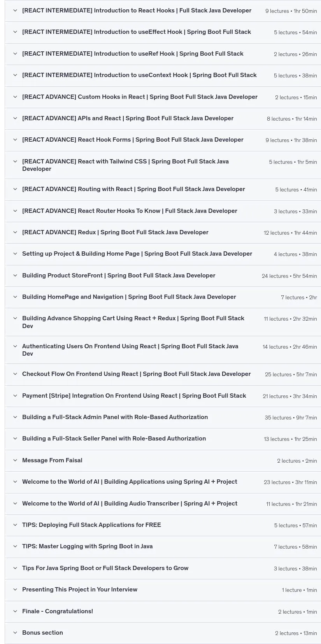Expand the Bonus section
This screenshot has height=644, width=321.
[163, 633]
